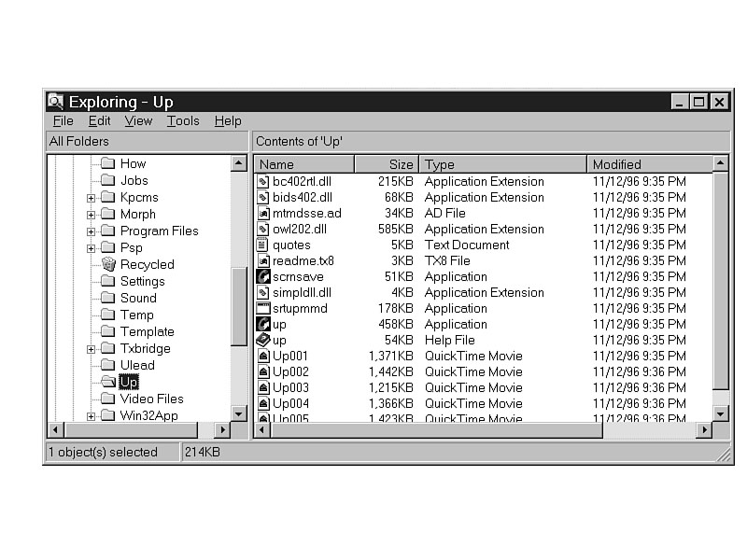This screenshot has width=747, height=560.
Task: Expand the Win32App folder node
Action: click(x=91, y=416)
